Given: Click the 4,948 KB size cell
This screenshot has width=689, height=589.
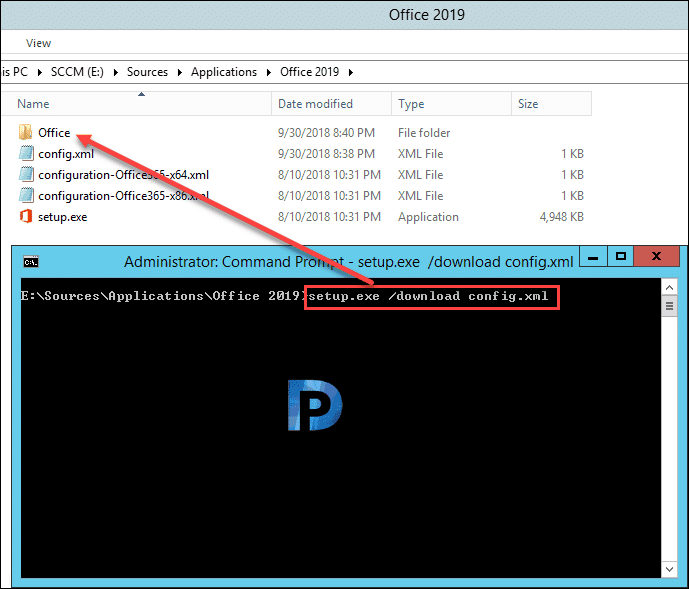Looking at the screenshot, I should point(562,217).
